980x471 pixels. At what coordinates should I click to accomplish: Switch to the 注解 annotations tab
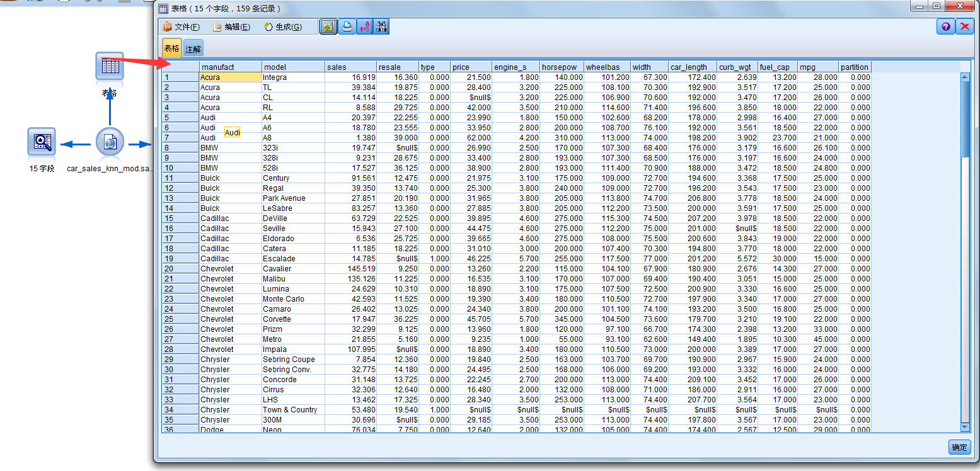click(193, 49)
